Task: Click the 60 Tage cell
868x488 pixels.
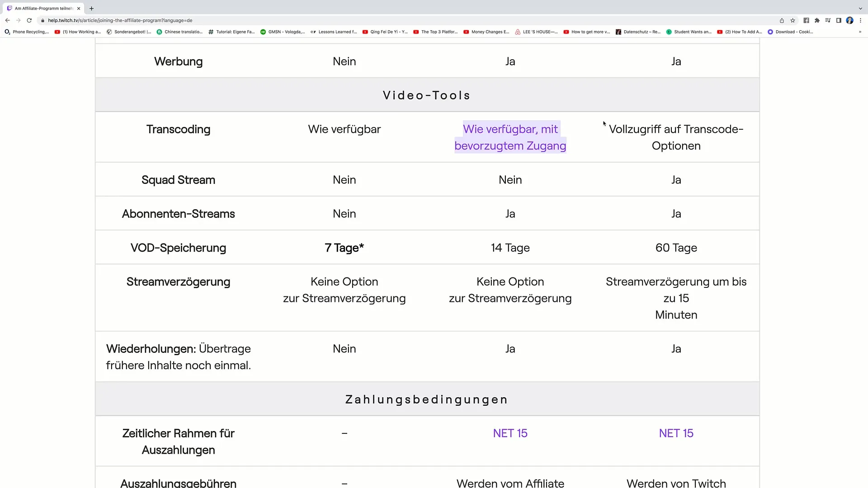Action: pos(676,248)
